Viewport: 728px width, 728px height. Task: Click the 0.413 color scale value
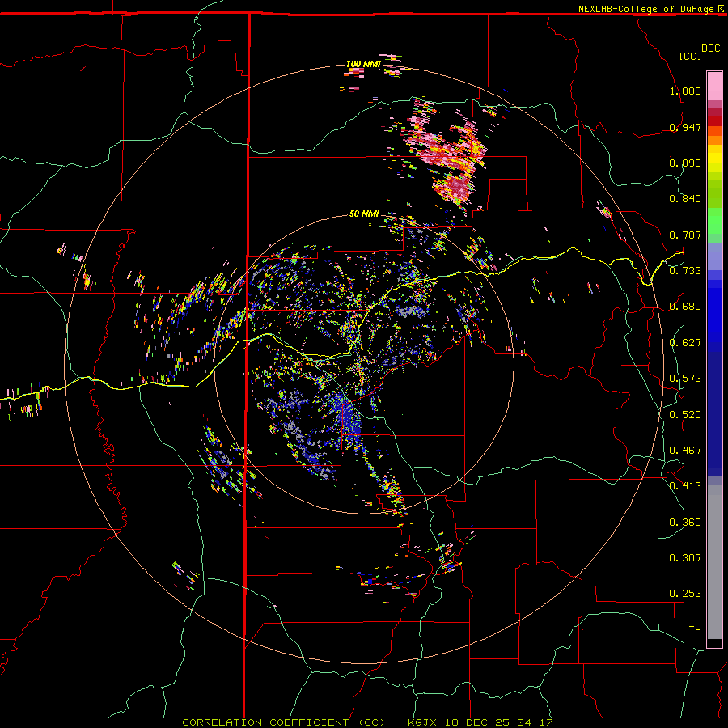[685, 486]
